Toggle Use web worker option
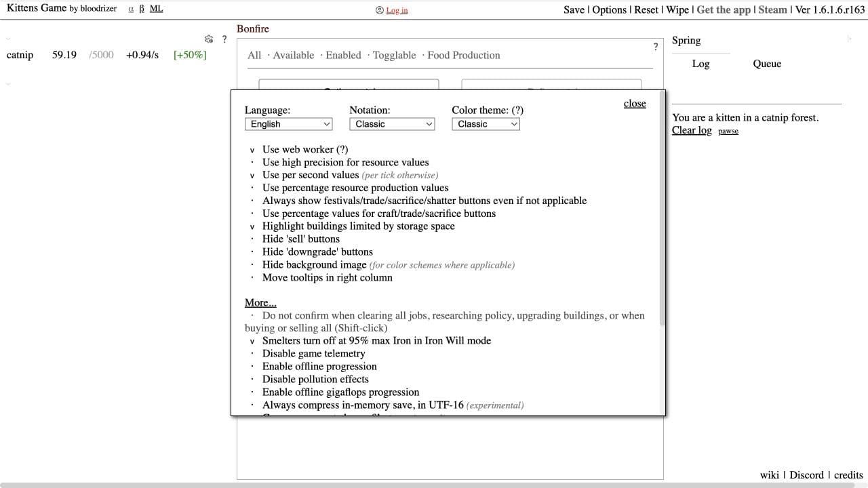Viewport: 868px width, 488px height. [299, 149]
